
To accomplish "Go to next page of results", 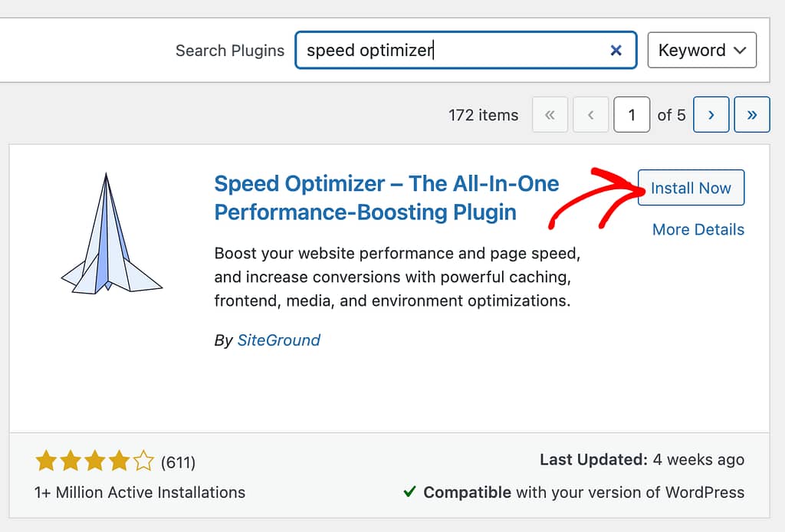I will point(711,115).
